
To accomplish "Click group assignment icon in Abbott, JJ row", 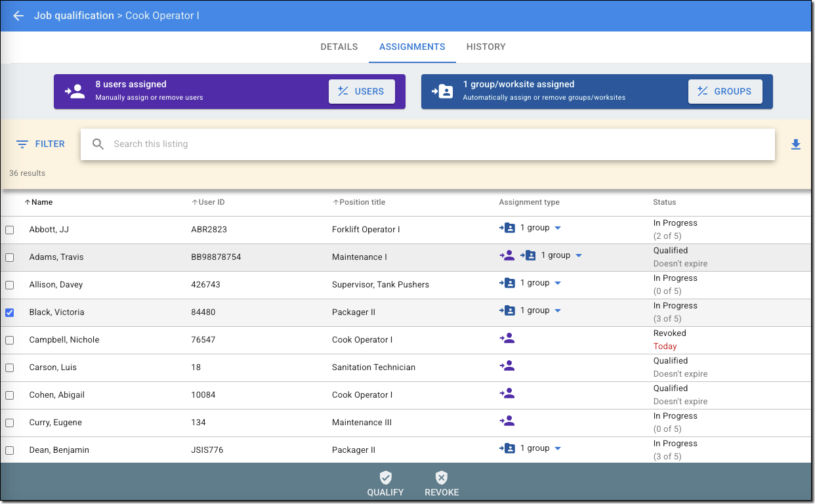I will point(507,228).
